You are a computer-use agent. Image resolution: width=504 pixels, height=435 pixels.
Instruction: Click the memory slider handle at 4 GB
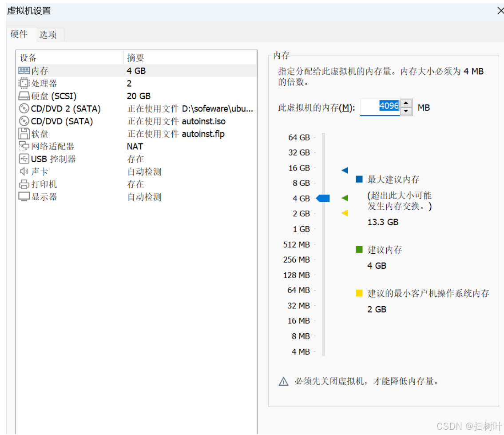click(x=323, y=198)
